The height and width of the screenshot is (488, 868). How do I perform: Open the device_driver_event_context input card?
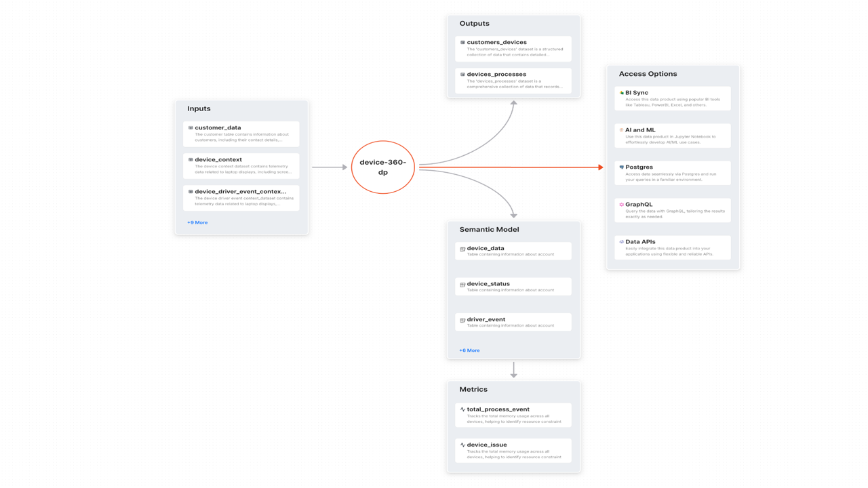241,198
